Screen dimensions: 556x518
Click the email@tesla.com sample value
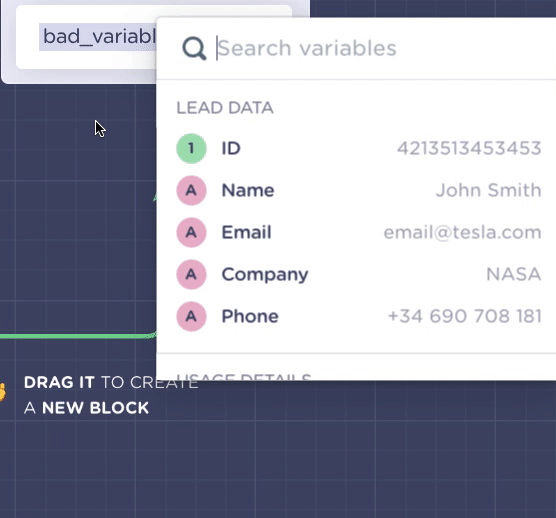pyautogui.click(x=462, y=232)
